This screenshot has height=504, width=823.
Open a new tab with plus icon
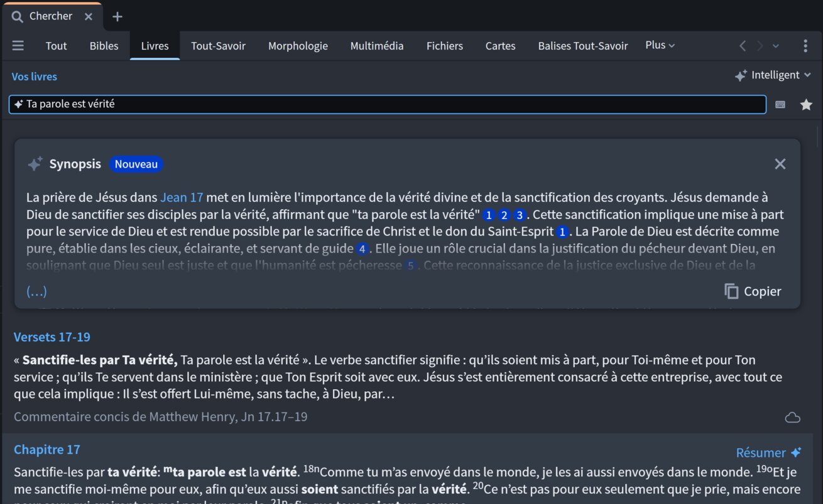[117, 16]
